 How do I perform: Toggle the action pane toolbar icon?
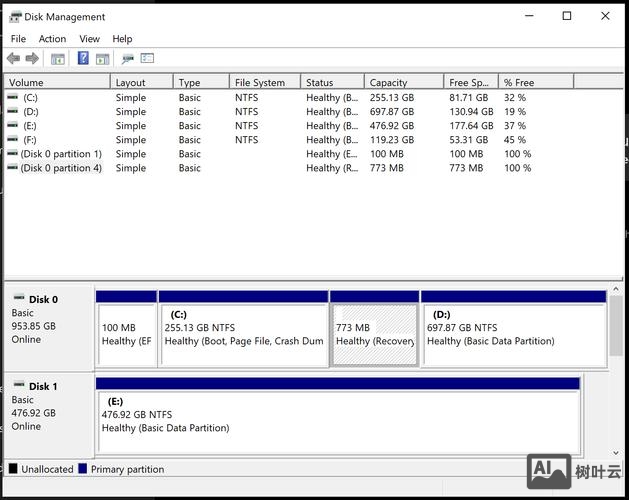tap(102, 59)
